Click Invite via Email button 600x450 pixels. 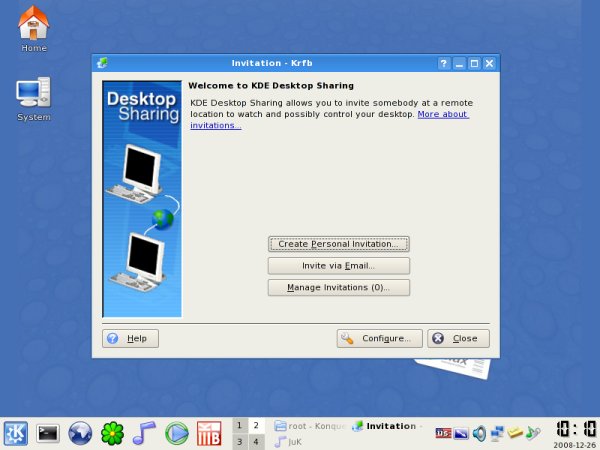339,266
